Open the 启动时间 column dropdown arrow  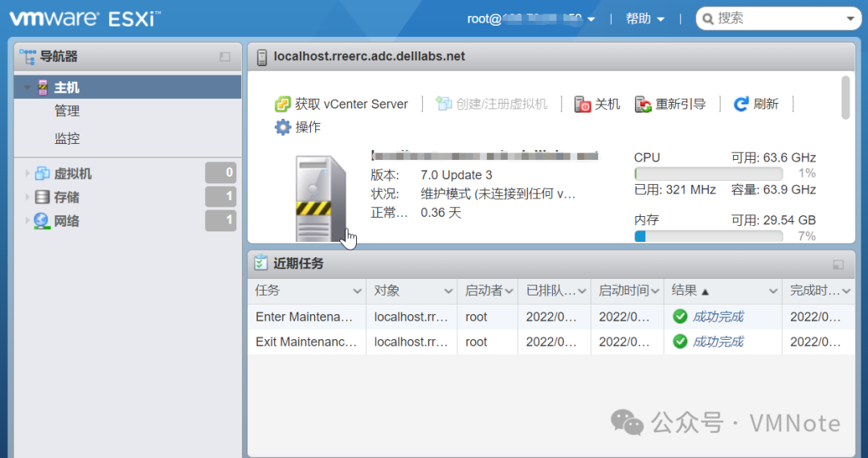click(x=655, y=291)
